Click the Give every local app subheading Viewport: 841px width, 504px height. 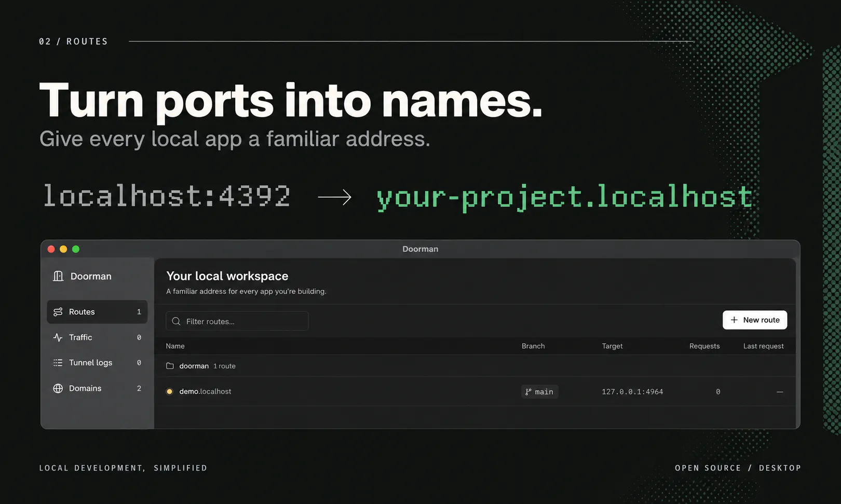(235, 139)
